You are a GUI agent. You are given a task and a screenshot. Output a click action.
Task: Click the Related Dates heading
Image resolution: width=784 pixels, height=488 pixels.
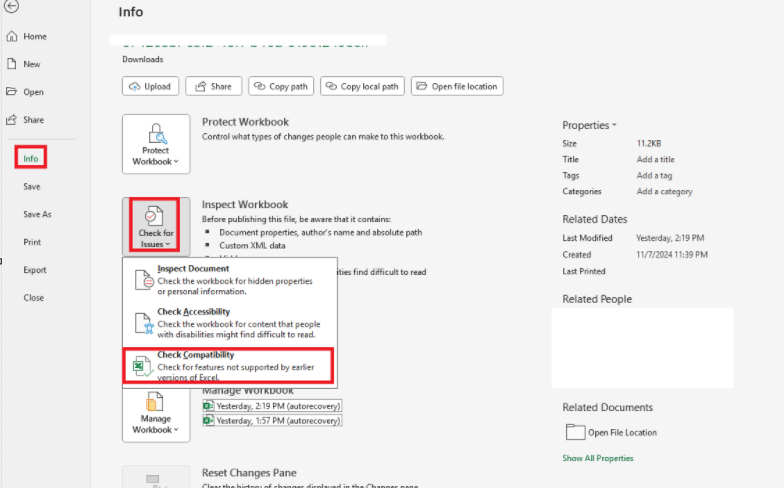[x=594, y=219]
